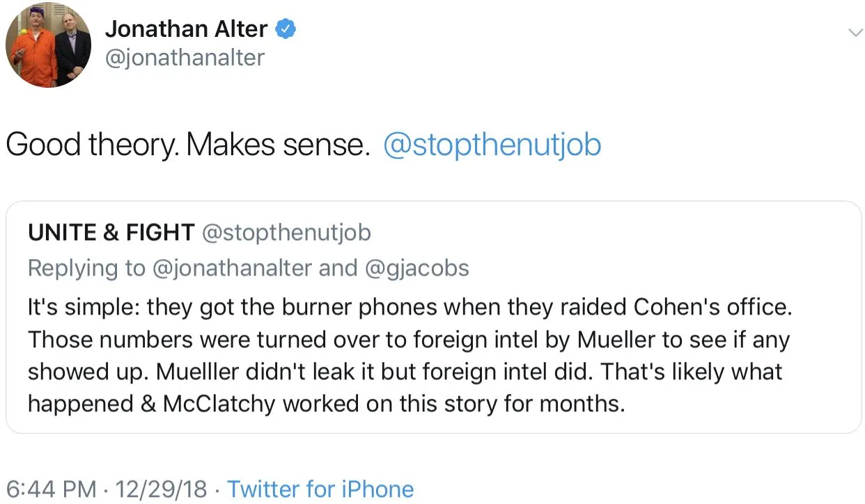The width and height of the screenshot is (865, 504).
Task: Click the 12/29/18 tweet date
Action: pyautogui.click(x=162, y=489)
